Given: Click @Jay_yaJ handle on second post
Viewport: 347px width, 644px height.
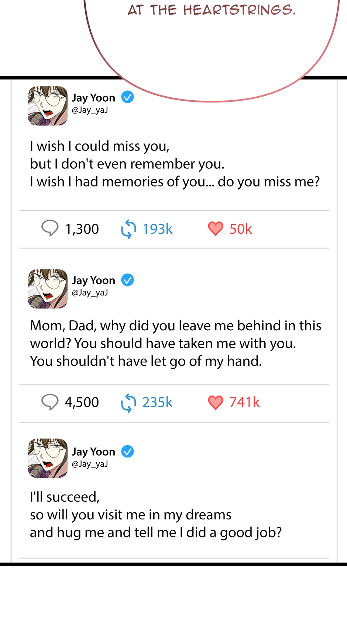Looking at the screenshot, I should (x=90, y=293).
